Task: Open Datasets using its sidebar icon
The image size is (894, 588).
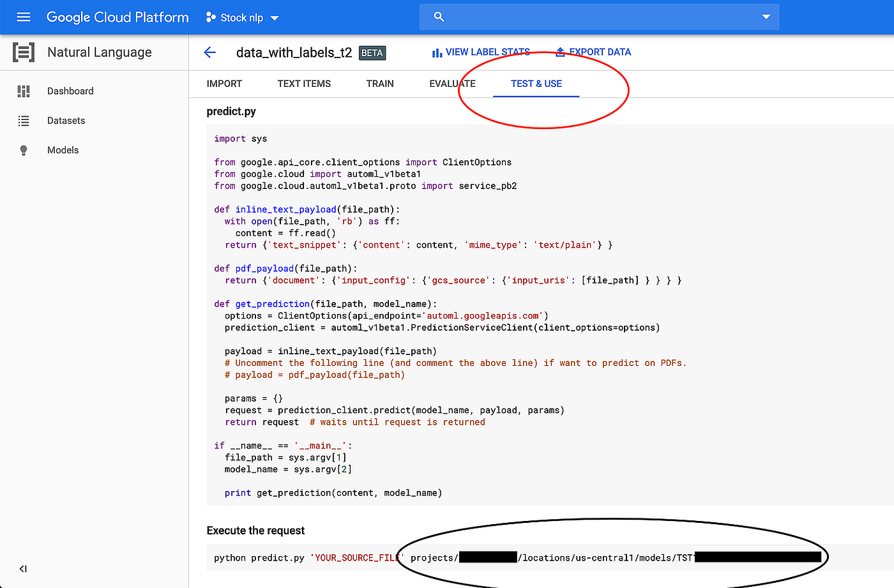Action: (24, 120)
